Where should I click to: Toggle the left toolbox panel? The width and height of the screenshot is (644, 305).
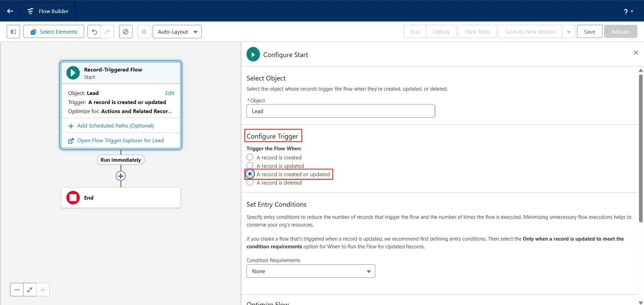click(x=13, y=32)
